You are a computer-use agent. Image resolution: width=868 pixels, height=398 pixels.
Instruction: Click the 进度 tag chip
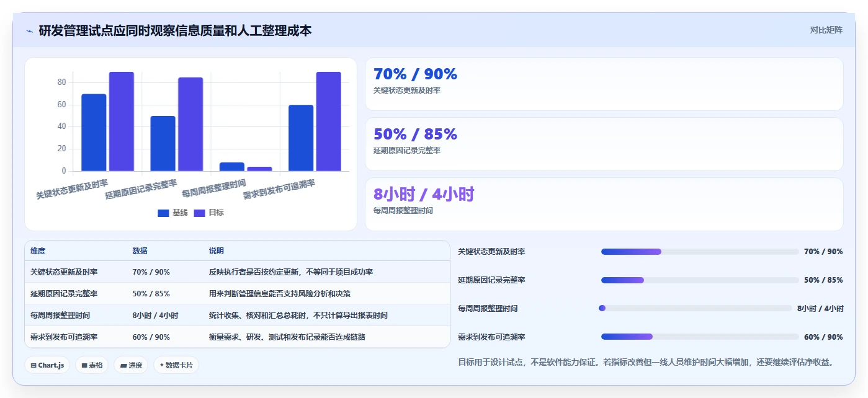click(x=130, y=365)
